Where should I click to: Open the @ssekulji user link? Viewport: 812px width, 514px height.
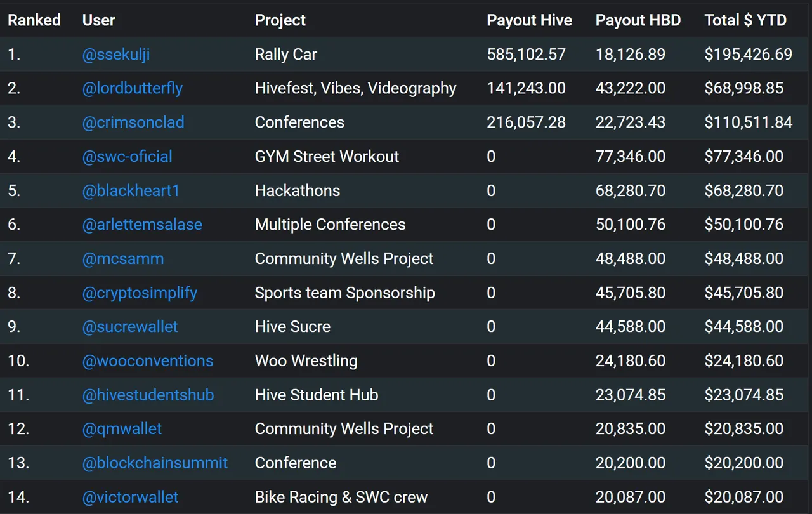coord(116,55)
